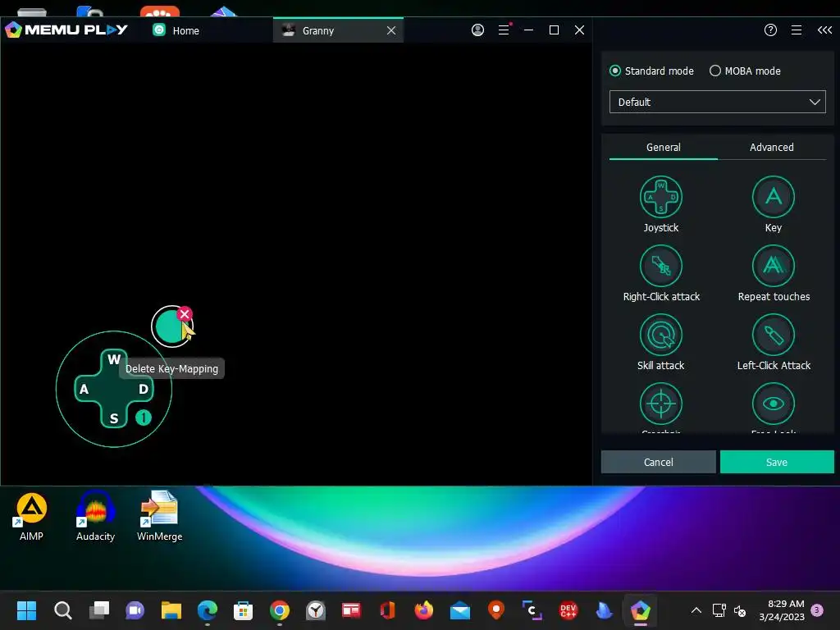840x630 pixels.
Task: Open the Windows Start menu
Action: (26, 610)
